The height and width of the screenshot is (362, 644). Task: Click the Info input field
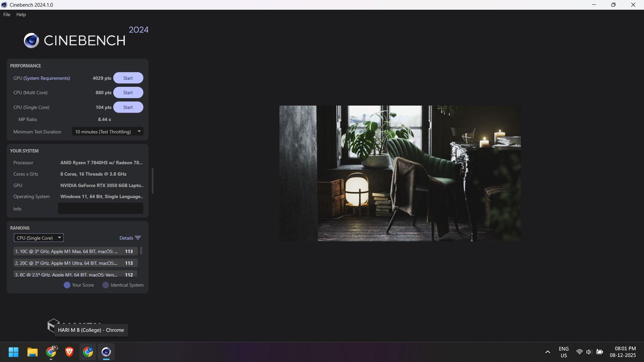(x=101, y=208)
